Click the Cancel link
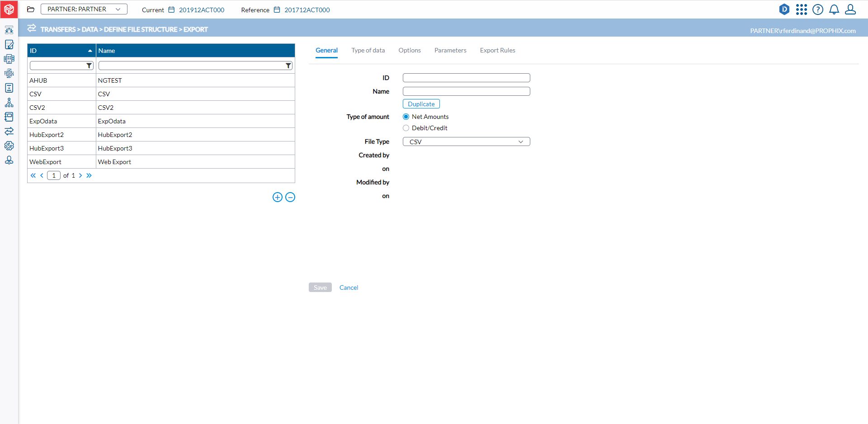The height and width of the screenshot is (424, 868). (x=349, y=287)
